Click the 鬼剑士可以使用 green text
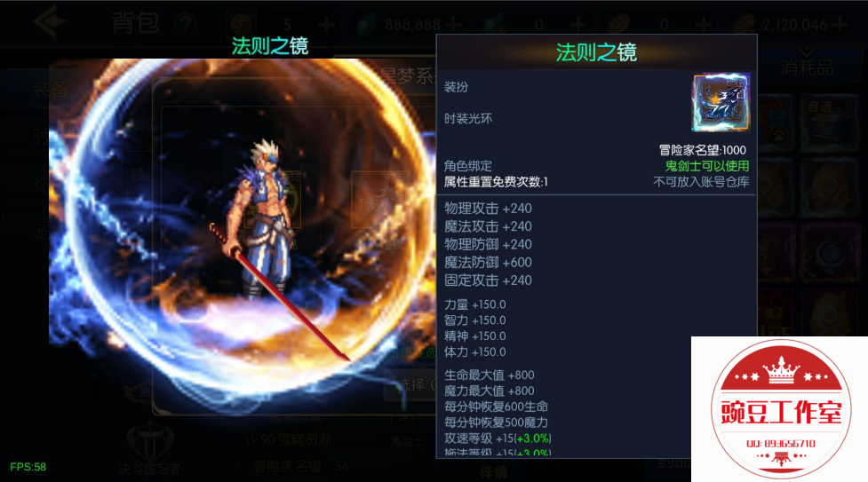This screenshot has height=482, width=868. [707, 165]
